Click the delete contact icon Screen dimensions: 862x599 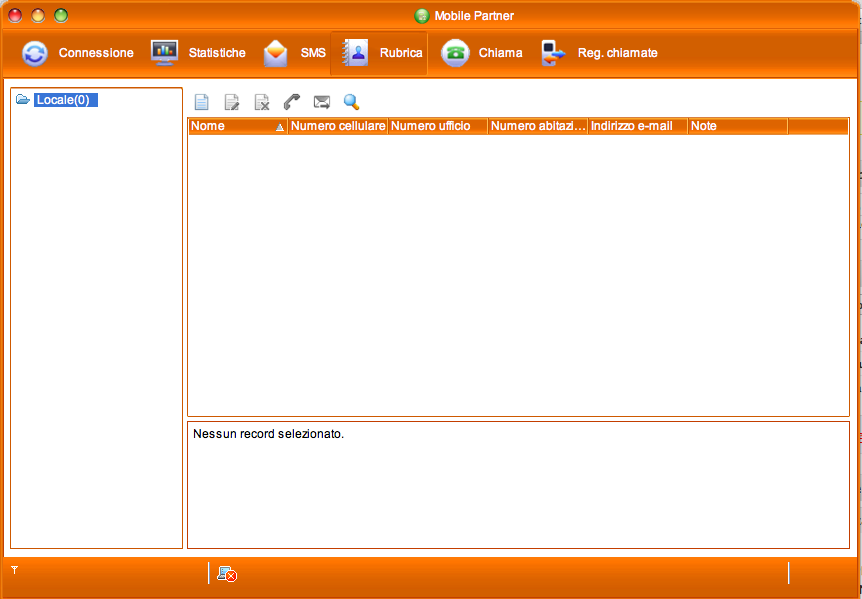(261, 102)
